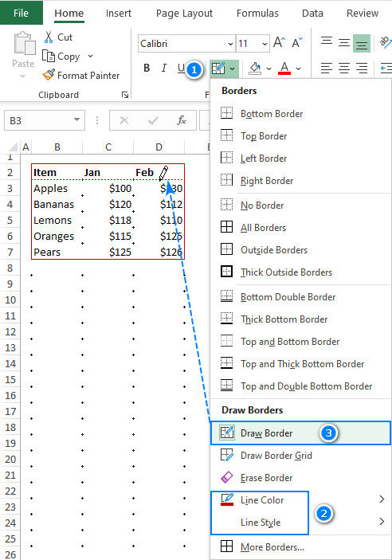The image size is (392, 560).
Task: Apply red Font Color
Action: [x=284, y=68]
